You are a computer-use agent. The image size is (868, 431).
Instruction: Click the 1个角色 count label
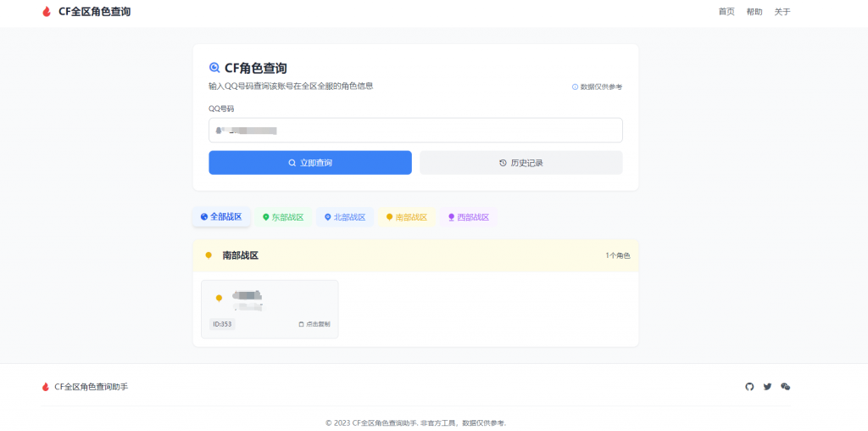click(x=618, y=256)
